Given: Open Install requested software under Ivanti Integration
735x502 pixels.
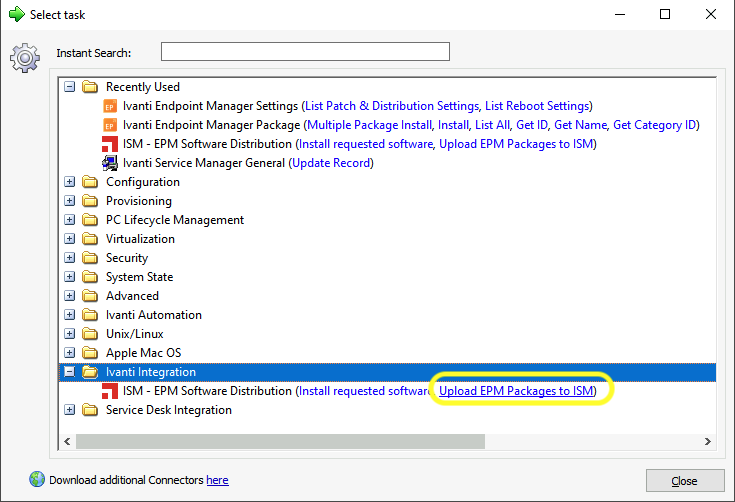Looking at the screenshot, I should tap(365, 391).
